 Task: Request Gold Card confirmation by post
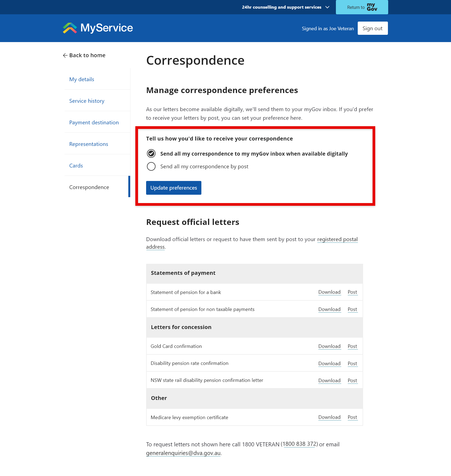coord(352,347)
